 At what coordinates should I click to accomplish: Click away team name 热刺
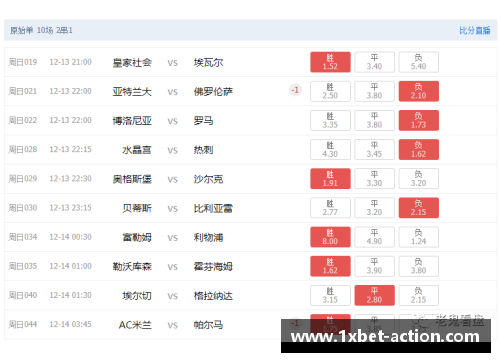[203, 150]
